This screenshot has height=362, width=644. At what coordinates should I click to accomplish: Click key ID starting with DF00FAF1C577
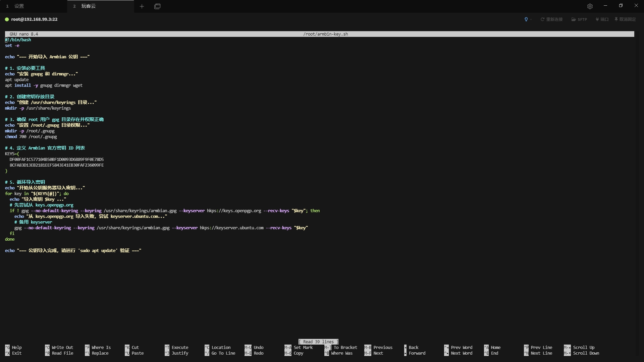click(x=57, y=160)
